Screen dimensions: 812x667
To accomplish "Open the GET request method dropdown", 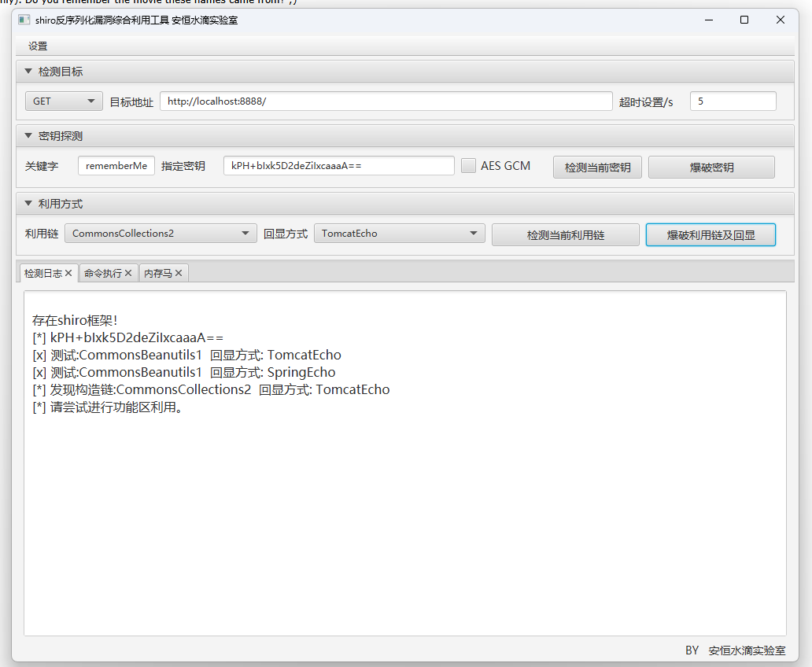I will pos(64,101).
